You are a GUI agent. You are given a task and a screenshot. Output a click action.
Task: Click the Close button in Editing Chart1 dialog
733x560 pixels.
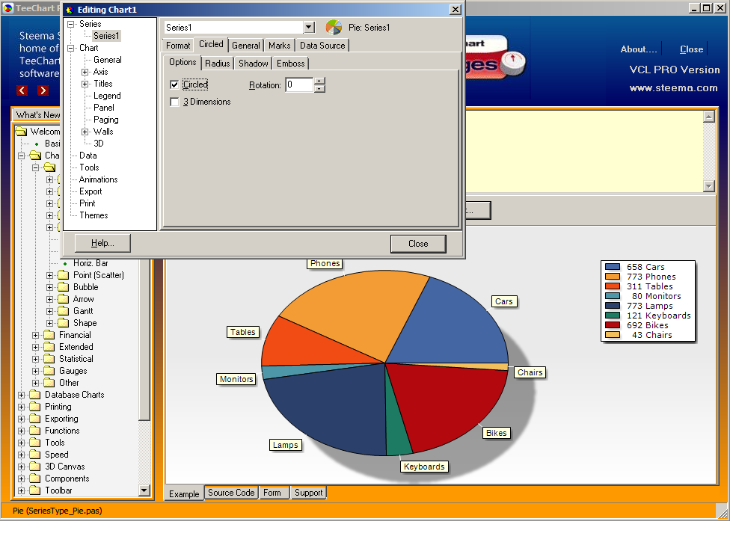(418, 244)
